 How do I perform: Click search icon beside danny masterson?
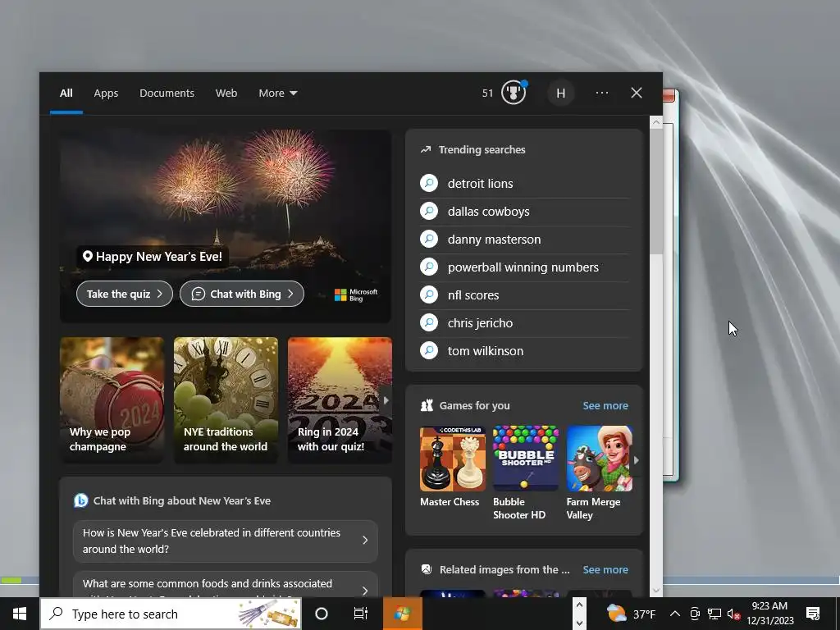coord(429,239)
